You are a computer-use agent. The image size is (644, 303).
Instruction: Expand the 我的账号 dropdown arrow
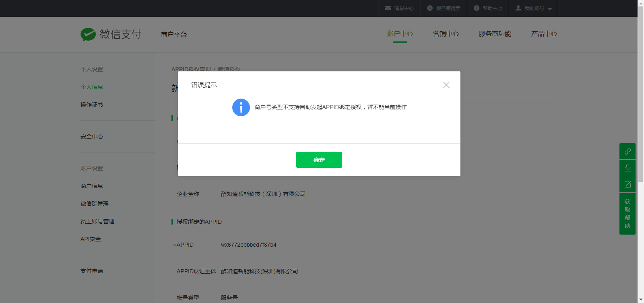(x=550, y=9)
